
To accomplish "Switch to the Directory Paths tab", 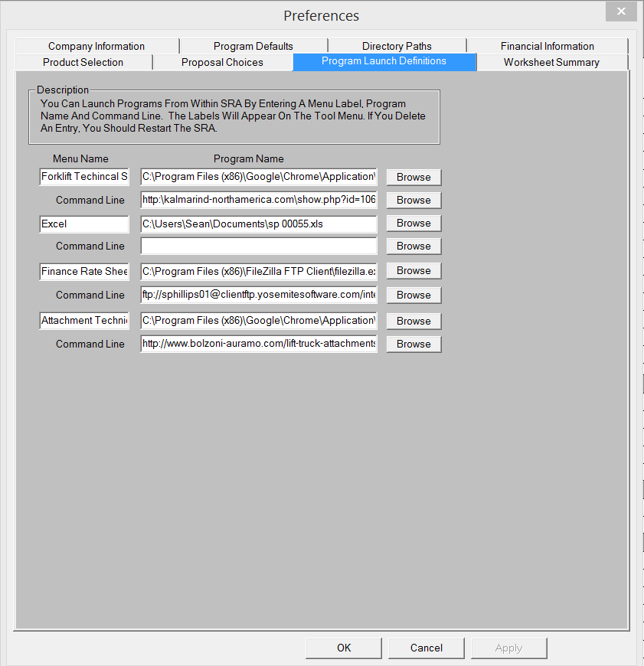I will (397, 46).
